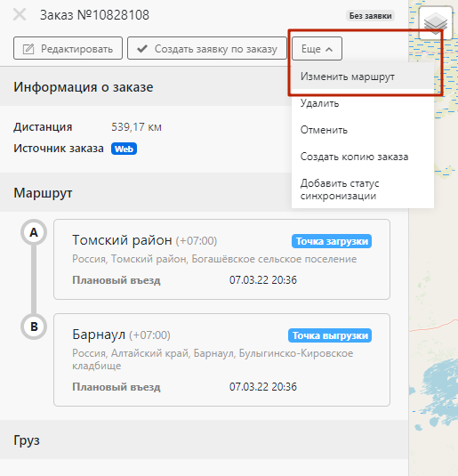Select route point marker B
The height and width of the screenshot is (476, 458).
[34, 327]
